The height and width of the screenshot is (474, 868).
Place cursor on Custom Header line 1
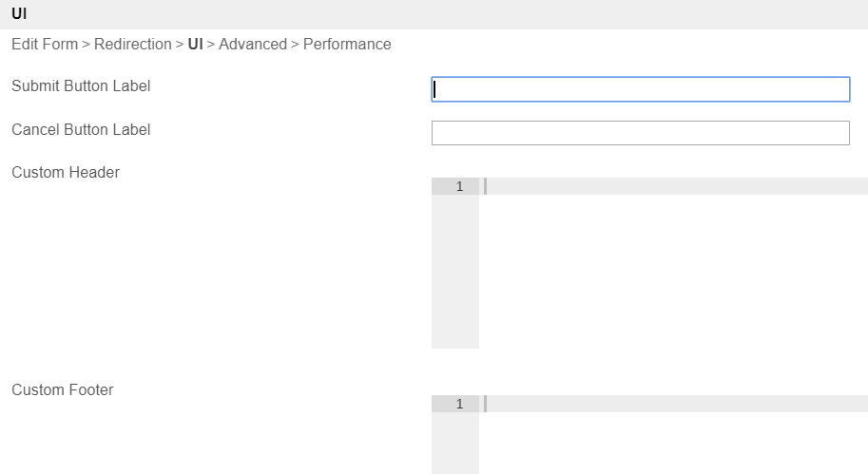(x=675, y=186)
